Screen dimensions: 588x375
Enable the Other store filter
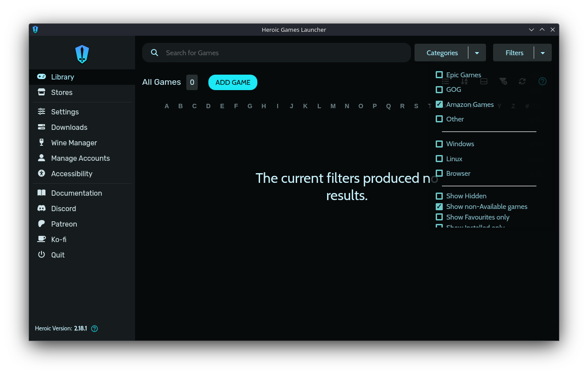[x=439, y=119]
